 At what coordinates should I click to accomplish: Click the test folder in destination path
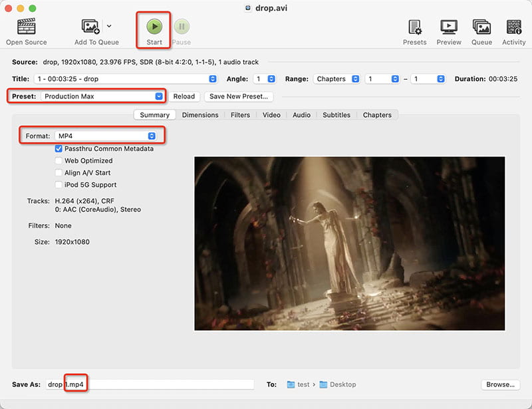(298, 384)
